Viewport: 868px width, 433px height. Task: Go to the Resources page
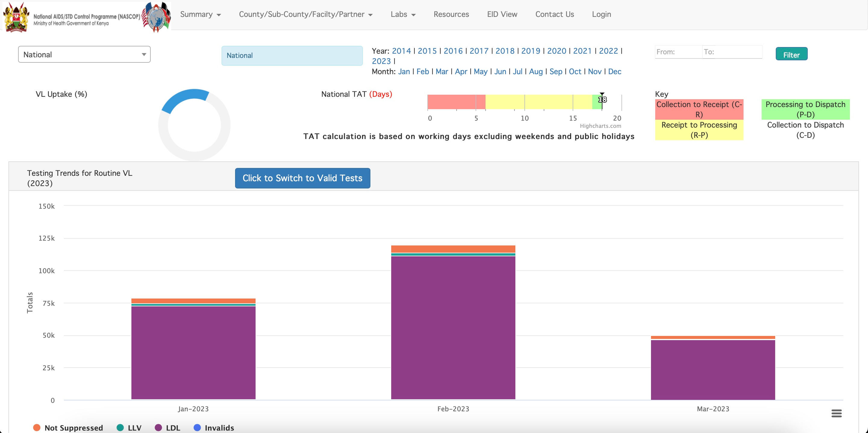[x=451, y=14]
